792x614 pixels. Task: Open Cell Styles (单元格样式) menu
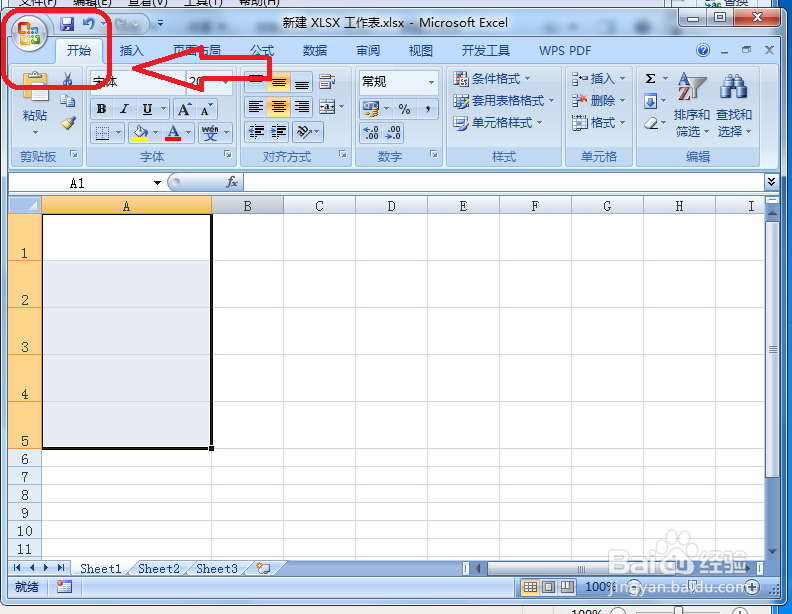point(498,123)
